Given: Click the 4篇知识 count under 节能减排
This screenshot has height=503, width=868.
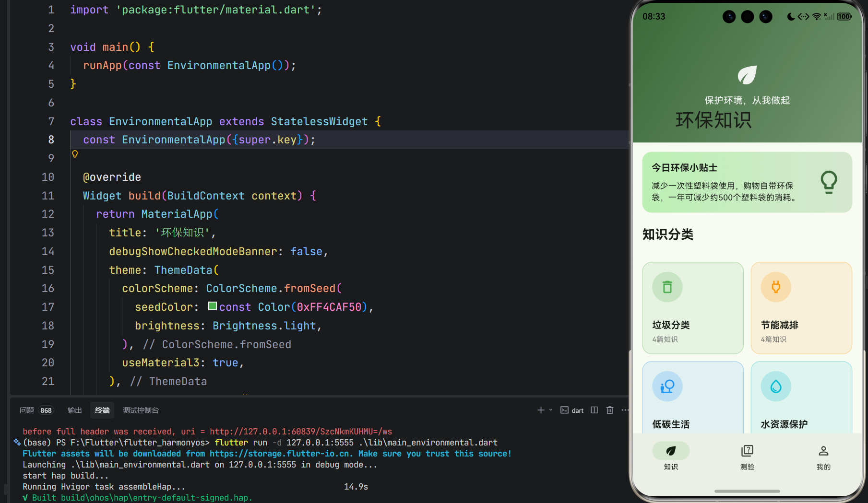Looking at the screenshot, I should click(773, 339).
